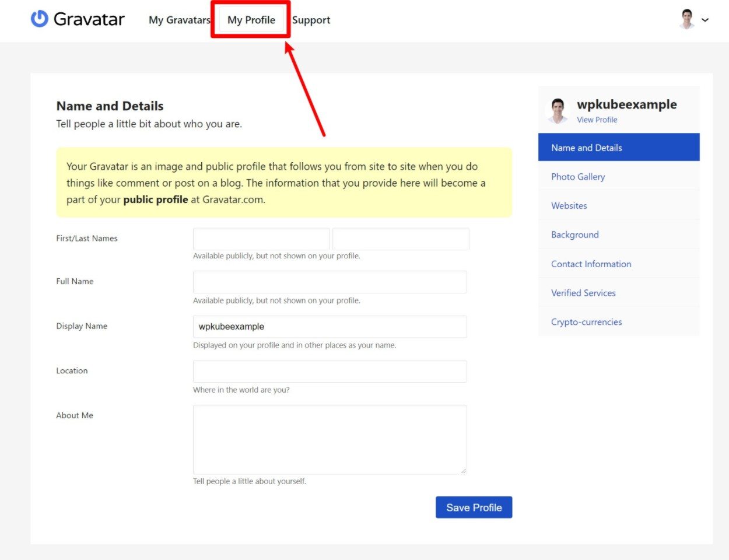Open Crypto-currencies section
The height and width of the screenshot is (560, 729).
click(x=619, y=322)
